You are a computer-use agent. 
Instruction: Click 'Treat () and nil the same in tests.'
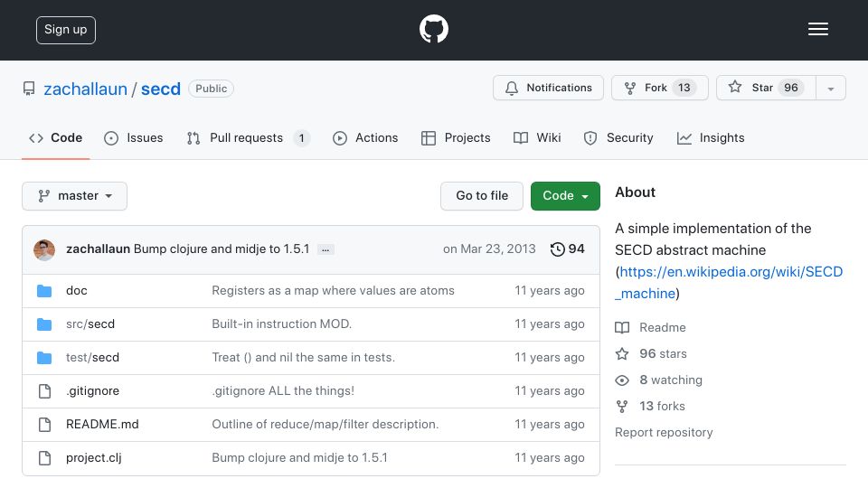click(304, 358)
